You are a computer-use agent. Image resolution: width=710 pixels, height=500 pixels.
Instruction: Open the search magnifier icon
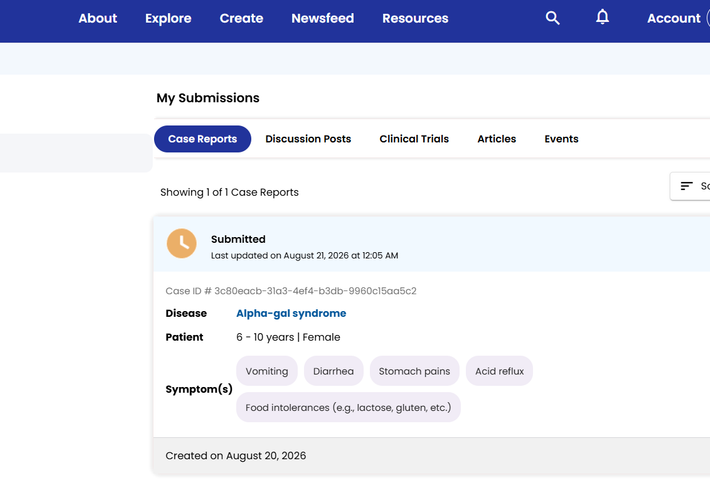(x=552, y=18)
